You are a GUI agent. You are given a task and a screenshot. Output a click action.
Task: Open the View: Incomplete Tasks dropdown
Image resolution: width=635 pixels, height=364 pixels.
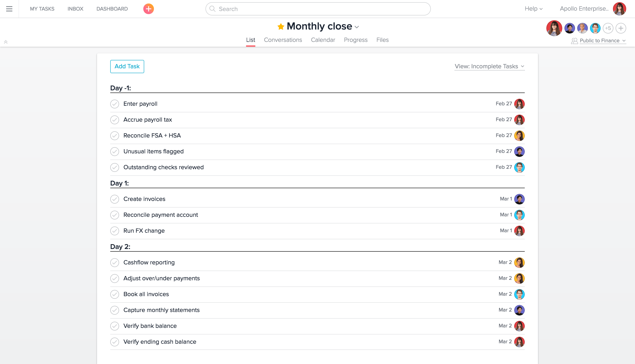489,66
